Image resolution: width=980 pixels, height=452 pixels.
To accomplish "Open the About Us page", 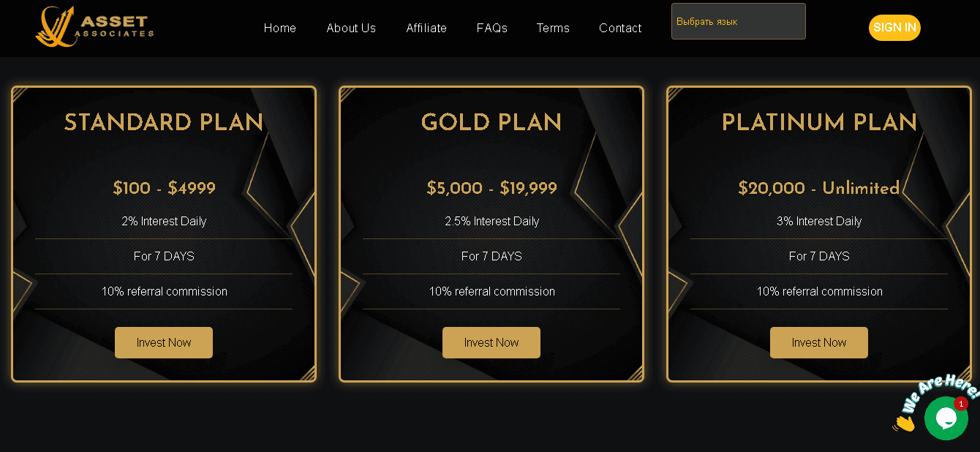I will 351,28.
